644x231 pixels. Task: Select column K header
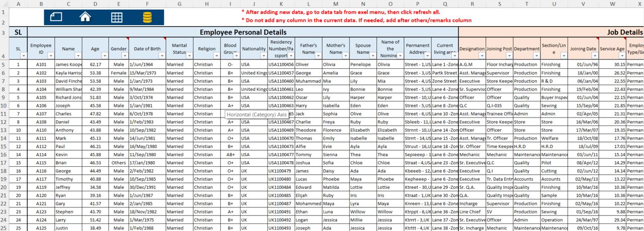[281, 4]
